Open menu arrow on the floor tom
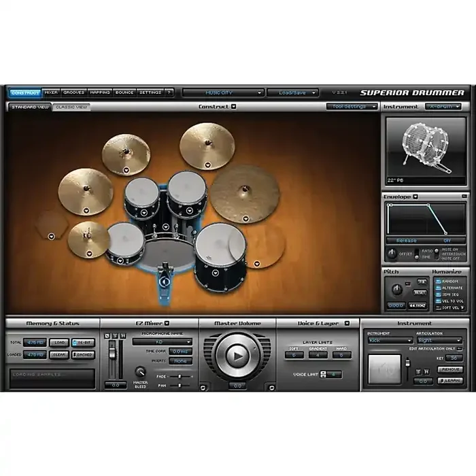The width and height of the screenshot is (476, 476). [216, 273]
